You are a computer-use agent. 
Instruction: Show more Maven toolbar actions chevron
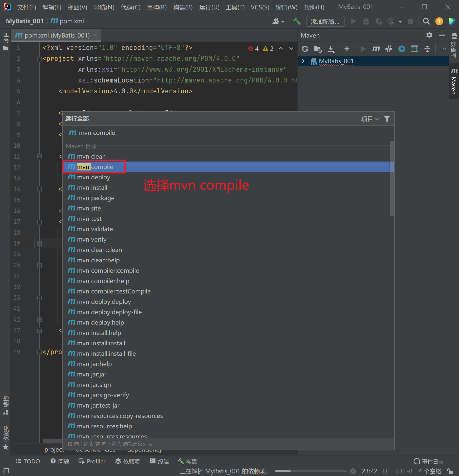(x=444, y=49)
